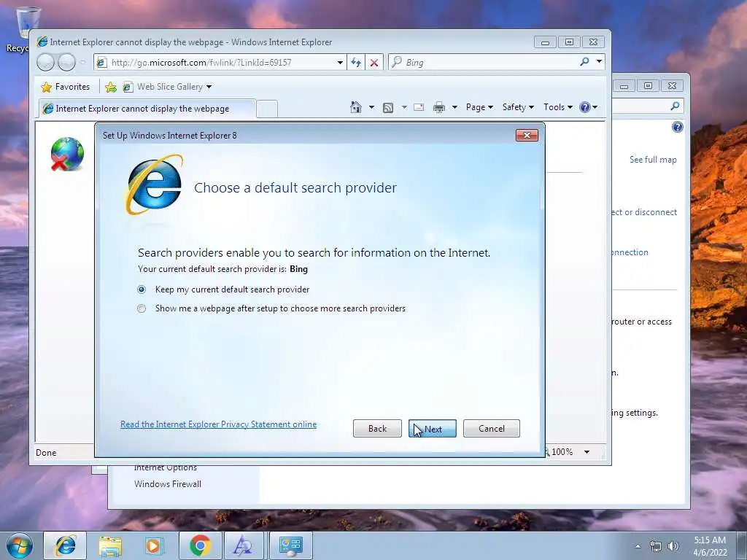This screenshot has width=747, height=560.
Task: Expand the Home button dropdown arrow
Action: click(371, 107)
